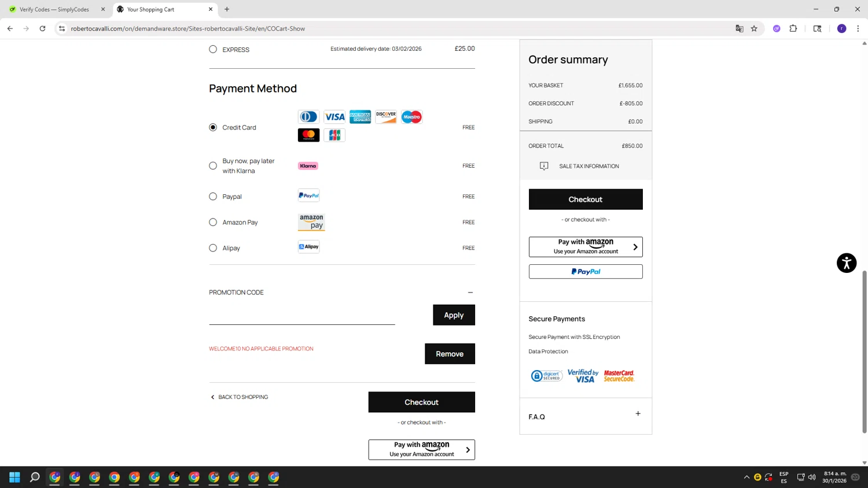Pay with Amazon in Order summary panel
Screen dimensions: 868x488
[586, 247]
